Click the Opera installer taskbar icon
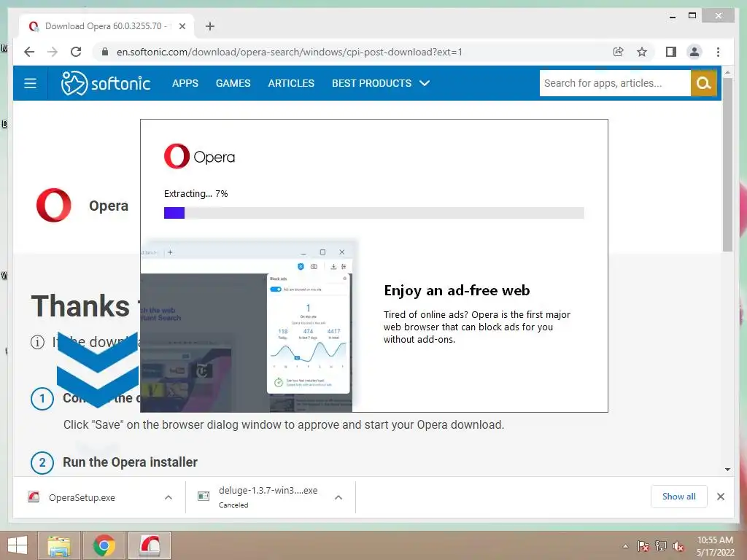The image size is (747, 560). [x=149, y=545]
